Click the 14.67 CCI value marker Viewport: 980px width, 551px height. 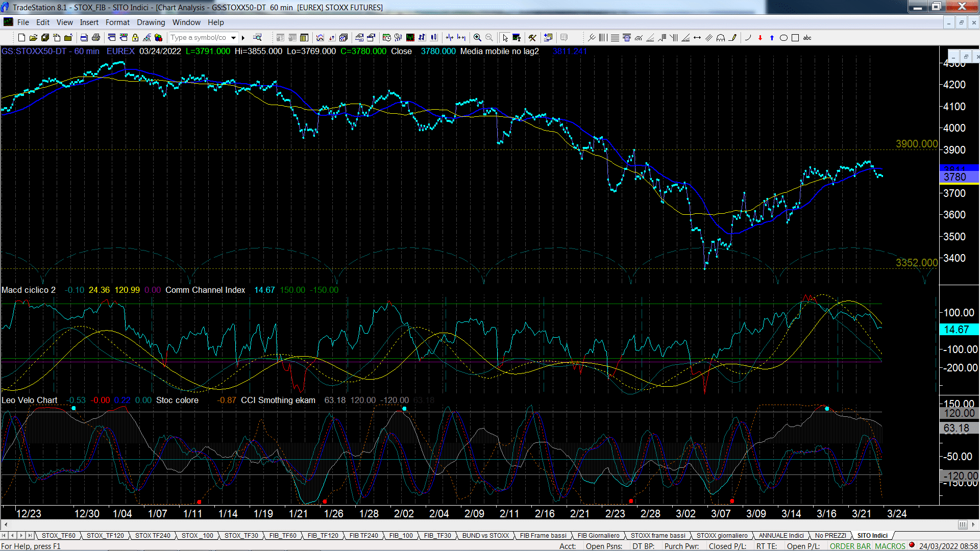click(x=959, y=330)
